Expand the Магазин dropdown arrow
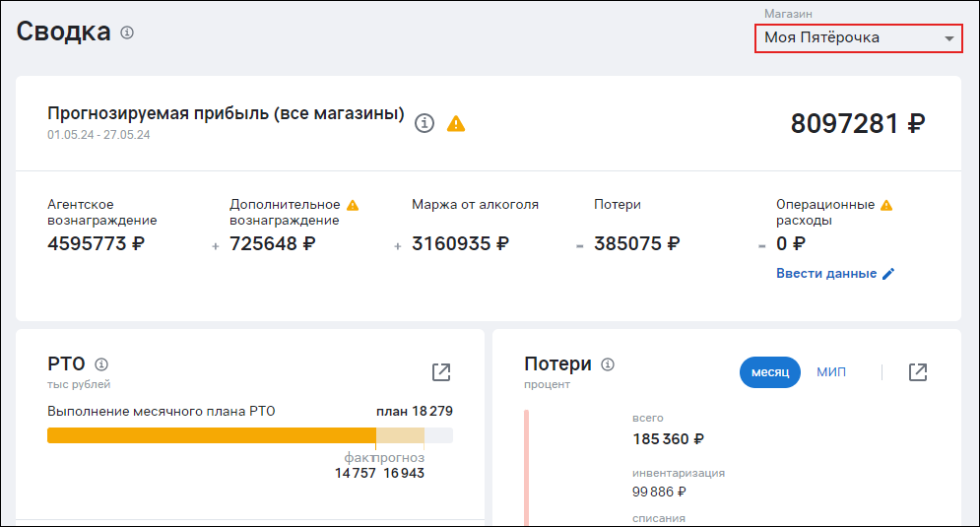 (948, 38)
